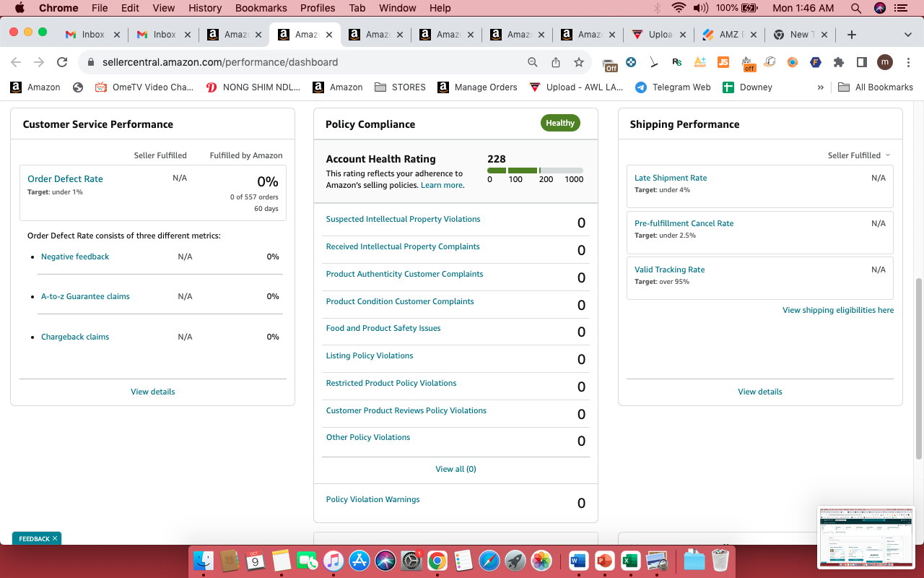Open Music app in the Dock
Screen dimensions: 924x578
click(x=333, y=560)
